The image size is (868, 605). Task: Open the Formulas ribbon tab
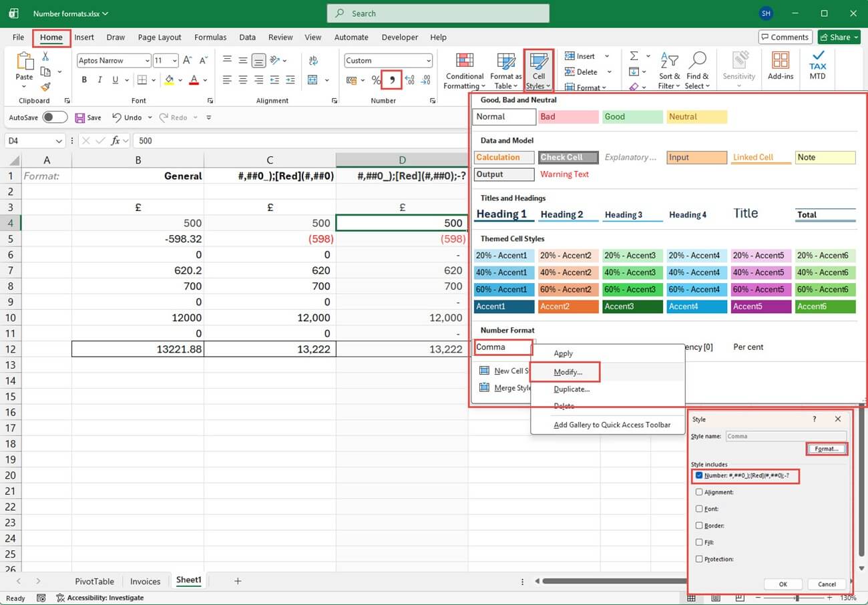210,37
